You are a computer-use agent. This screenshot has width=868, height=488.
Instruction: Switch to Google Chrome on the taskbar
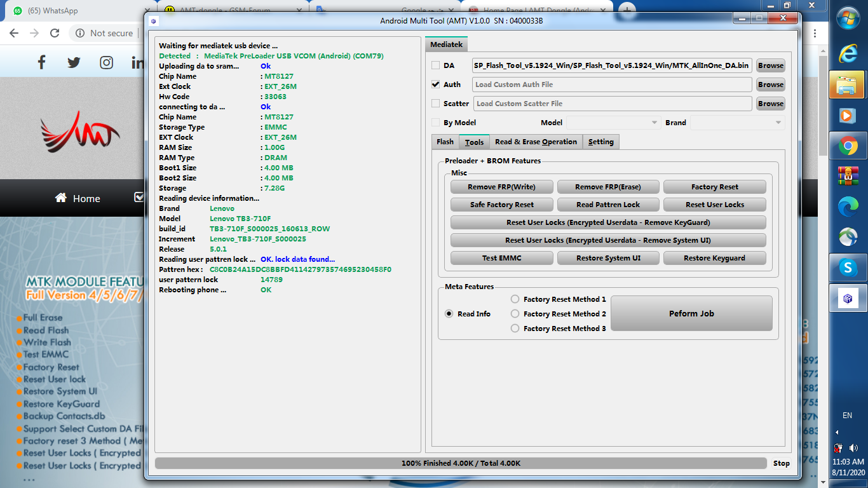tap(848, 146)
